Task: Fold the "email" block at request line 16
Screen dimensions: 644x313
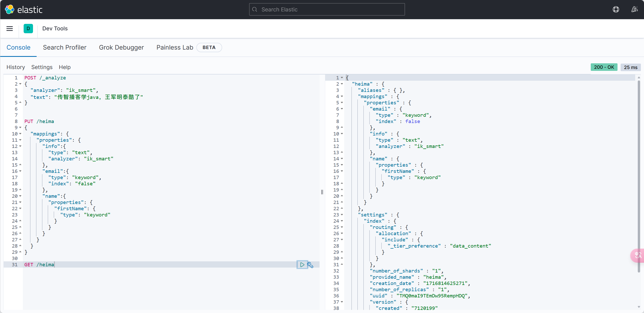Action: point(20,171)
